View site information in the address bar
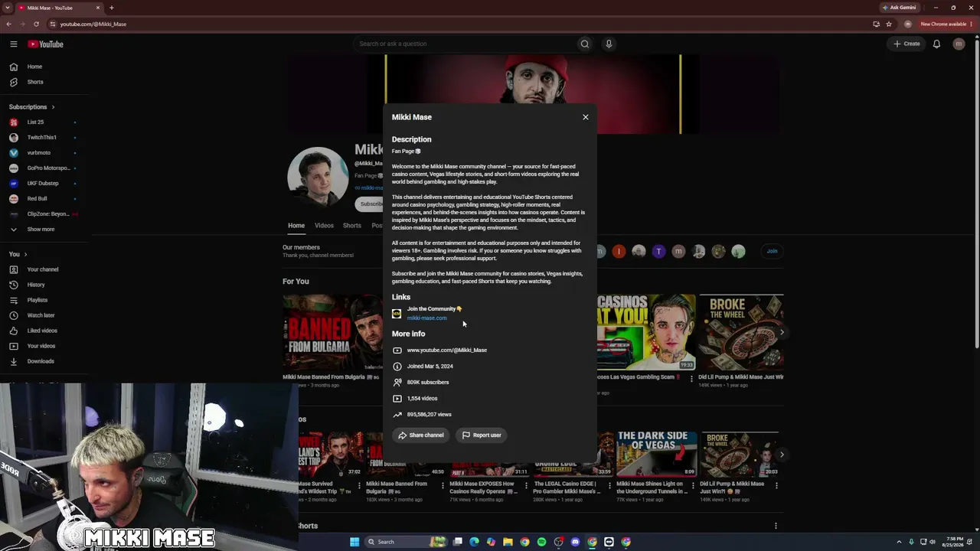 (52, 24)
